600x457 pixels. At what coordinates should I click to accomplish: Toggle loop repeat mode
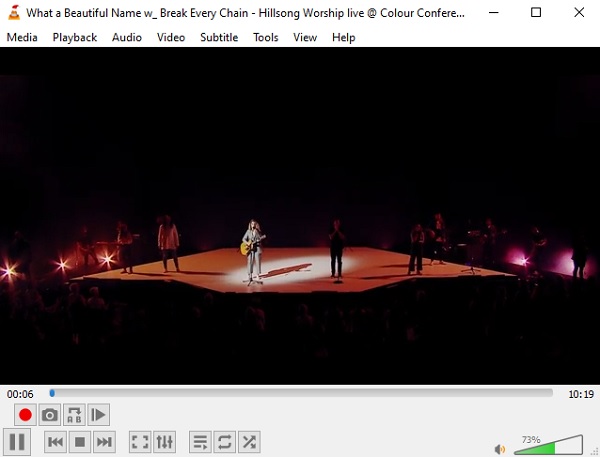point(225,442)
